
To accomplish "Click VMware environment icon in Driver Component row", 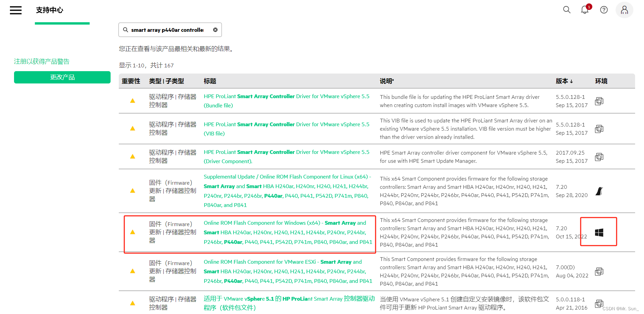I will click(x=599, y=157).
